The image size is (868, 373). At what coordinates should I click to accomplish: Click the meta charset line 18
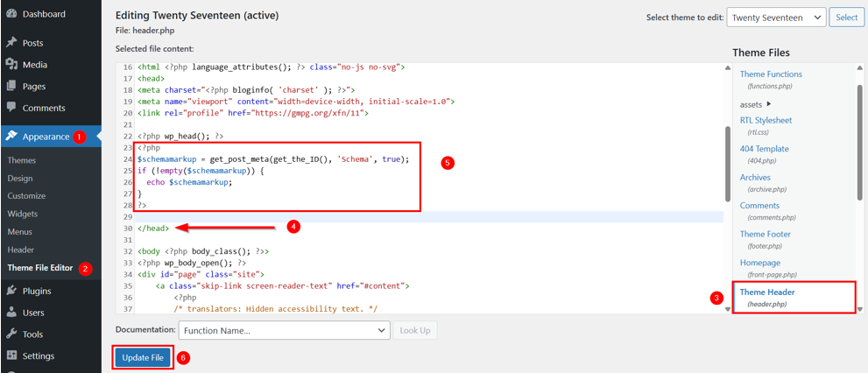246,90
